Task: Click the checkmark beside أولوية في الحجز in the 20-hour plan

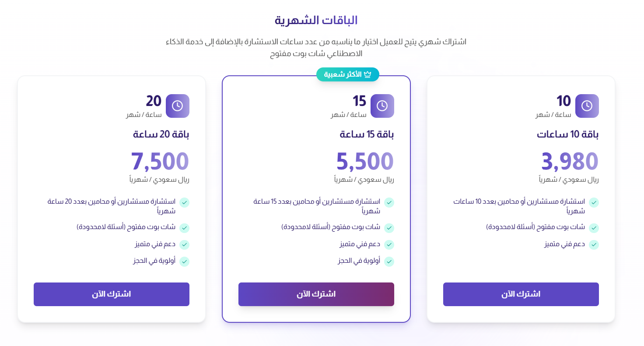Action: [185, 261]
